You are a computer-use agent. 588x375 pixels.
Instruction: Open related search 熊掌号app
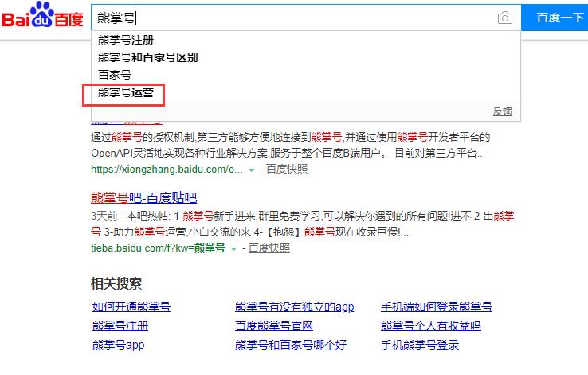coord(118,345)
